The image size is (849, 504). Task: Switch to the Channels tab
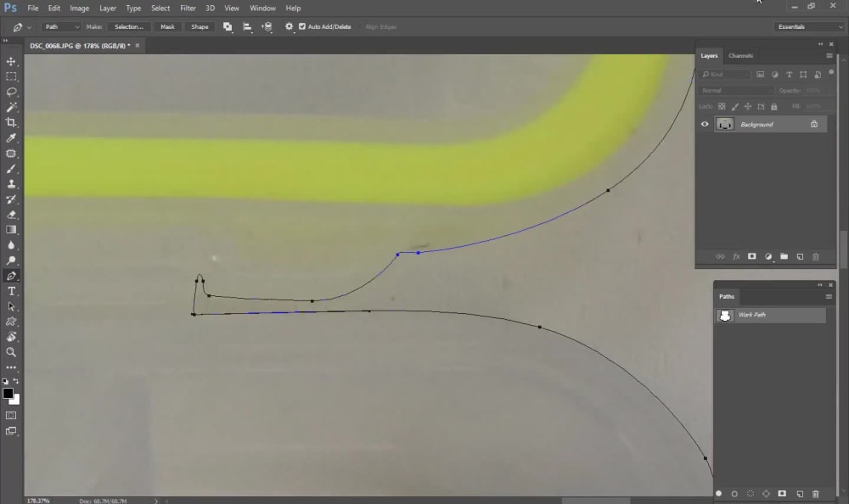(x=739, y=55)
